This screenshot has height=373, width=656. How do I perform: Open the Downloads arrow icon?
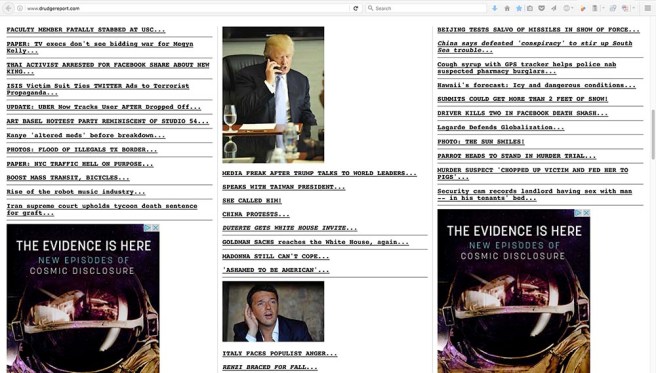click(x=495, y=8)
